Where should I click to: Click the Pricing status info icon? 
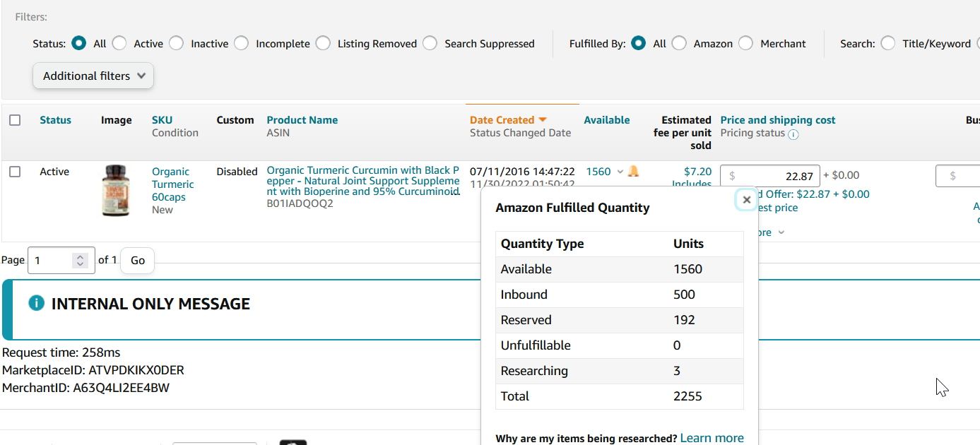[x=793, y=134]
